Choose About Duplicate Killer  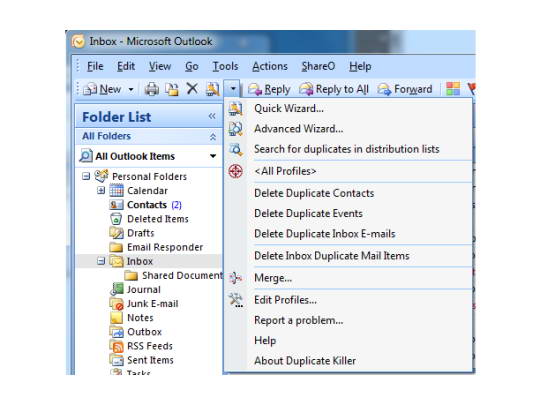(348, 361)
